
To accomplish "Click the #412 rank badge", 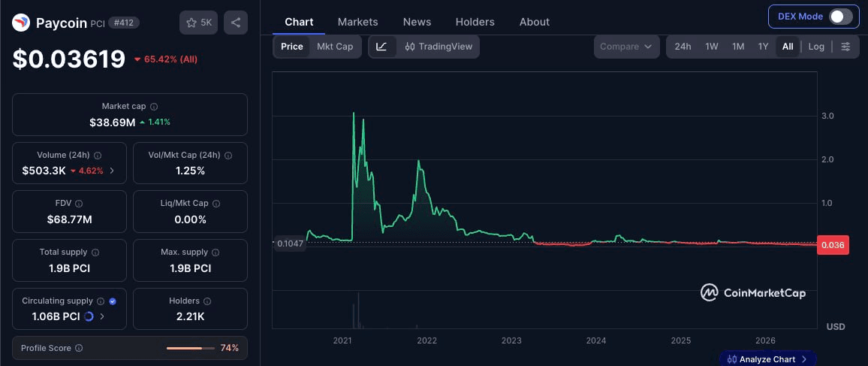I will click(x=123, y=23).
